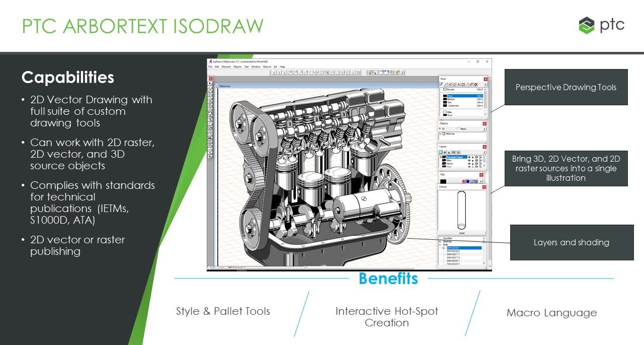Select the Name radio button in Objects panel
The height and width of the screenshot is (345, 644).
(x=458, y=128)
